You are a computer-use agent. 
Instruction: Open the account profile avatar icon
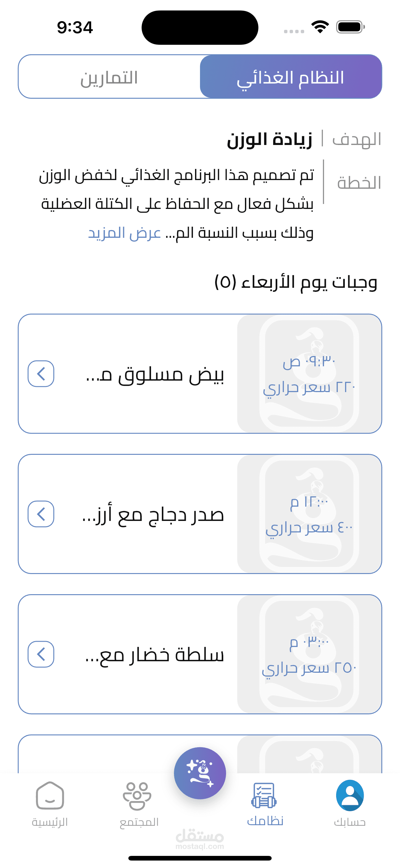pyautogui.click(x=349, y=796)
